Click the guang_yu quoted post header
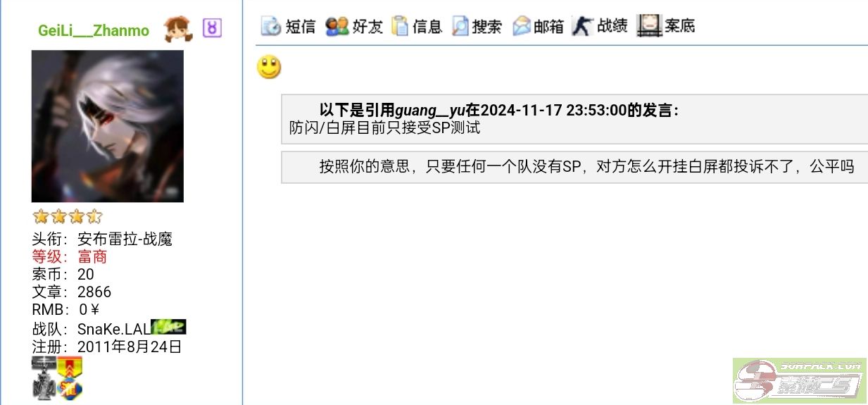Viewport: 868px width, 405px height. click(499, 110)
